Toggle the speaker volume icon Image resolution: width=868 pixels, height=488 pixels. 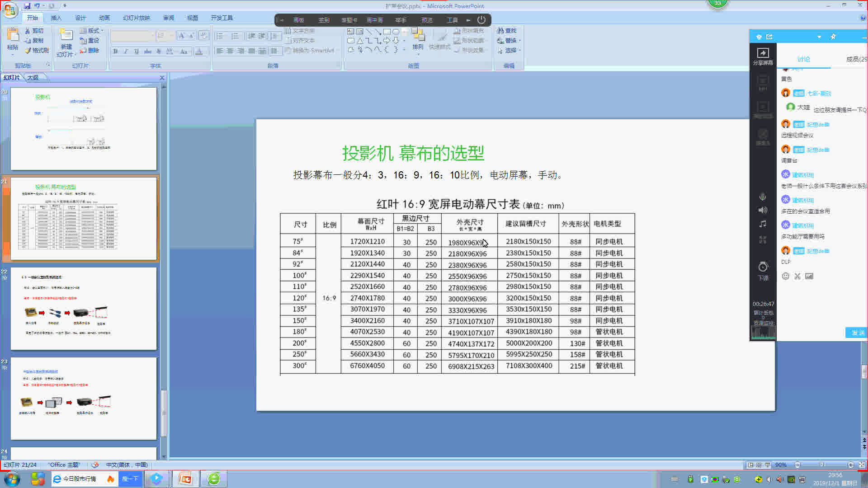pyautogui.click(x=763, y=210)
